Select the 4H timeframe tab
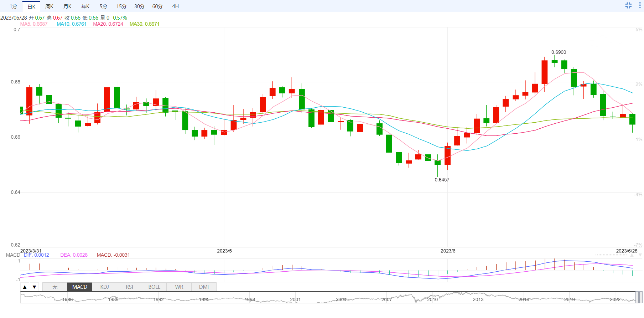Screen dimensions: 644x318 click(x=175, y=6)
